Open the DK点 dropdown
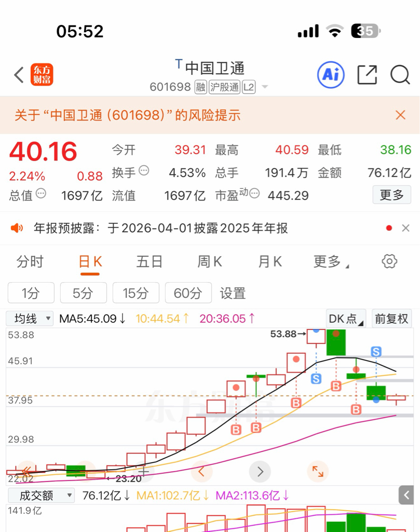420x532 pixels. tap(346, 318)
